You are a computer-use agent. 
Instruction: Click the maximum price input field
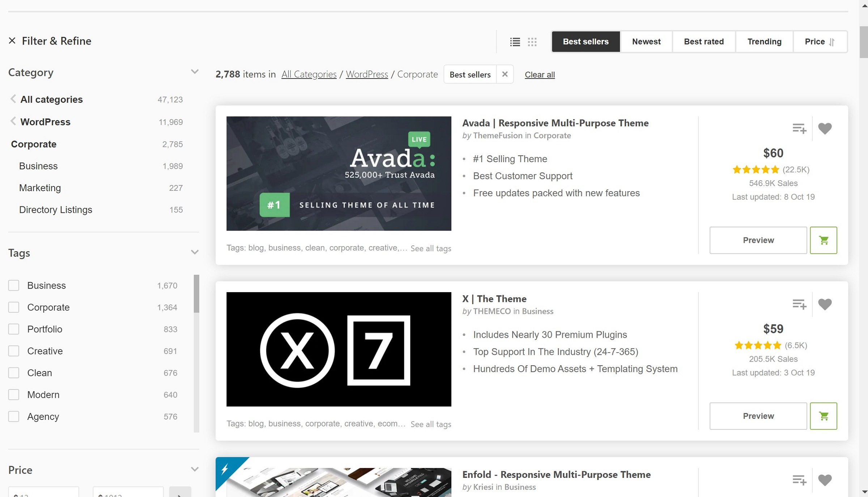click(x=128, y=492)
